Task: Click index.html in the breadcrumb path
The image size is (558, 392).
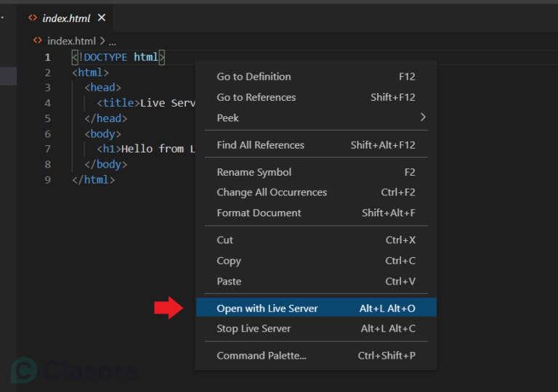Action: (x=71, y=41)
